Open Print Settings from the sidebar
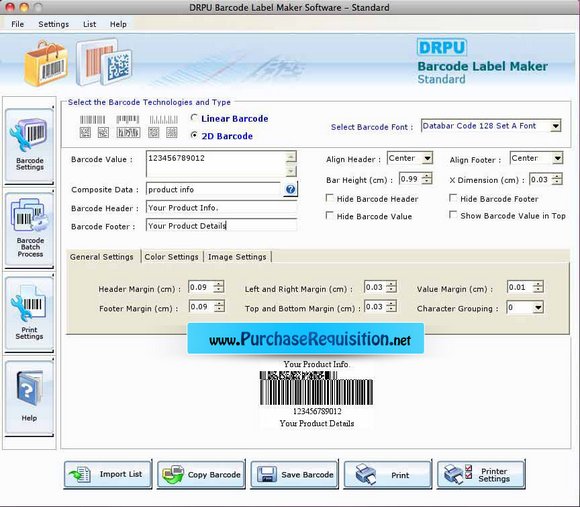Image resolution: width=580 pixels, height=507 pixels. 29,313
